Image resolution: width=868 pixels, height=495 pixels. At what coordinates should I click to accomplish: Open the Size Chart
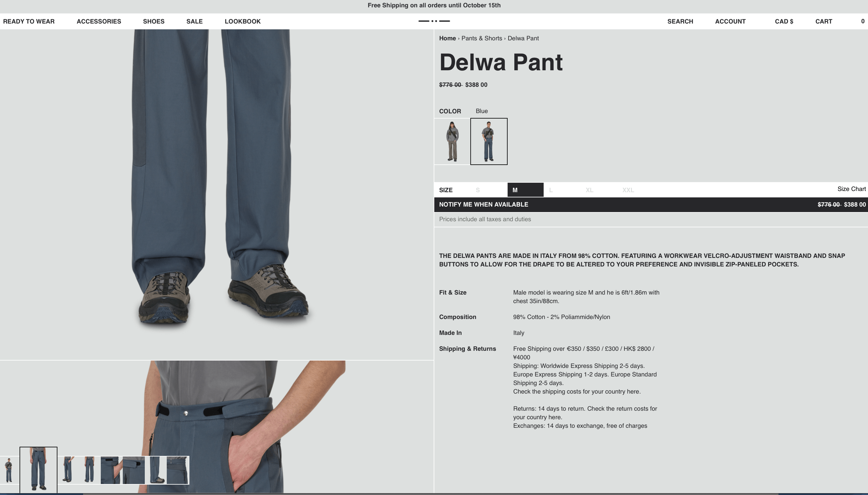(x=851, y=189)
